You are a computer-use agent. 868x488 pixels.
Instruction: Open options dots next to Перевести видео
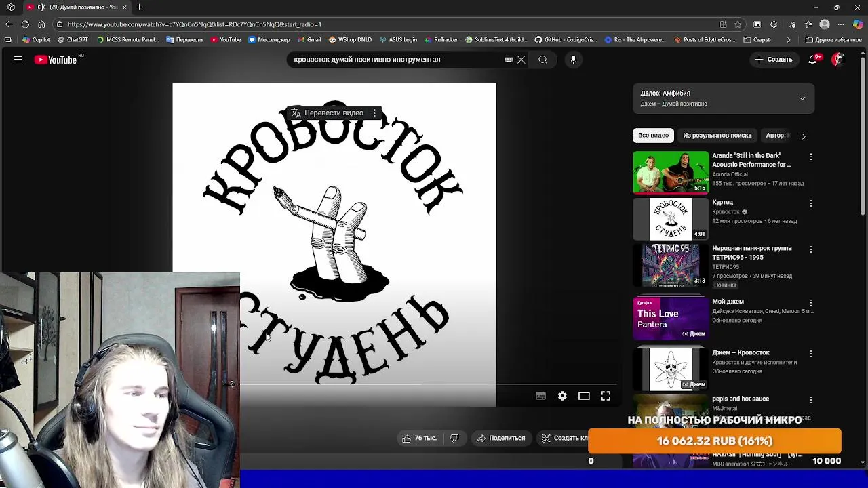pyautogui.click(x=374, y=113)
